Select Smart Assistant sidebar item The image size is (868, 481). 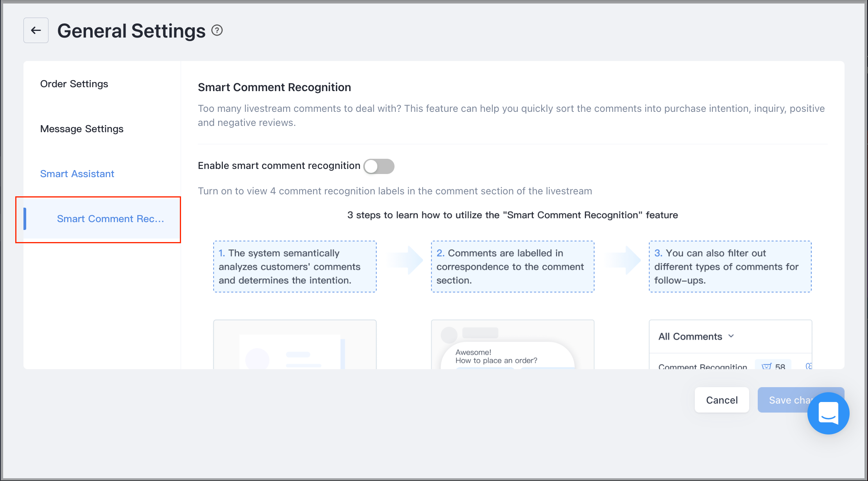coord(77,174)
